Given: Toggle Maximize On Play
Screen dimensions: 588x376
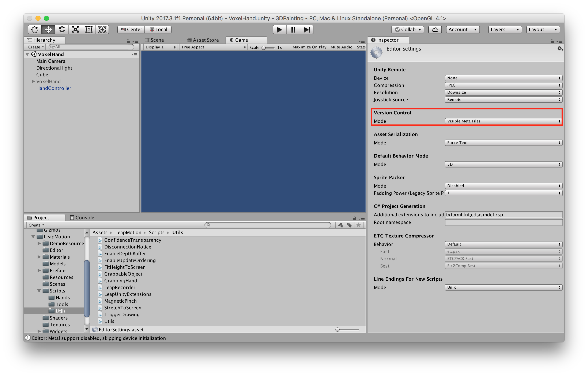Looking at the screenshot, I should point(309,47).
